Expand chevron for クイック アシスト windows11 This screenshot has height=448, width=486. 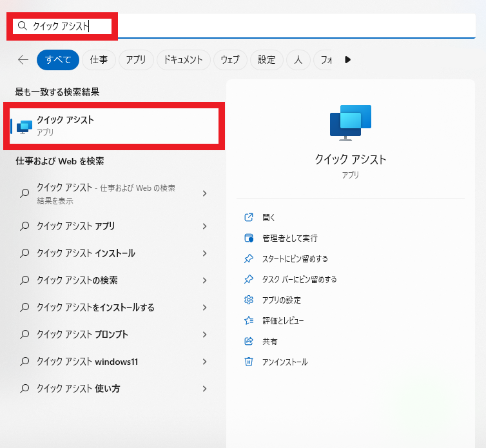204,362
